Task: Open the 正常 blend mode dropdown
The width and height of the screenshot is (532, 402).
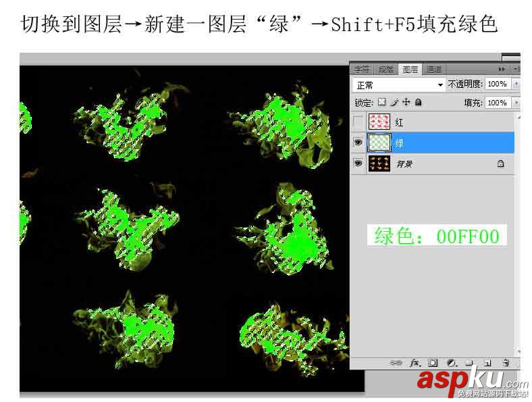Action: point(399,85)
